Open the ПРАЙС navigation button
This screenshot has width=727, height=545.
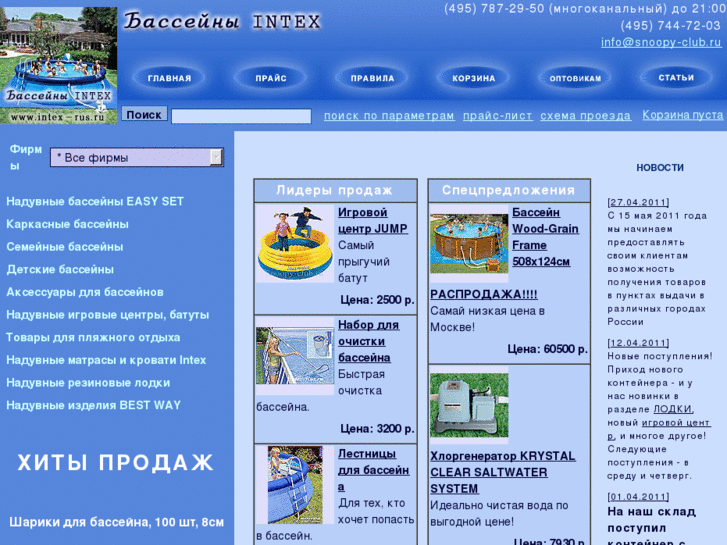tap(271, 78)
